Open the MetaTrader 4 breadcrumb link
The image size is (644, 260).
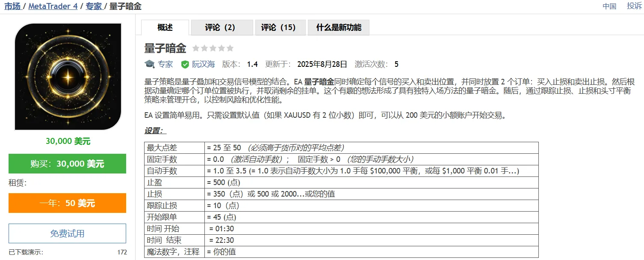pyautogui.click(x=53, y=6)
